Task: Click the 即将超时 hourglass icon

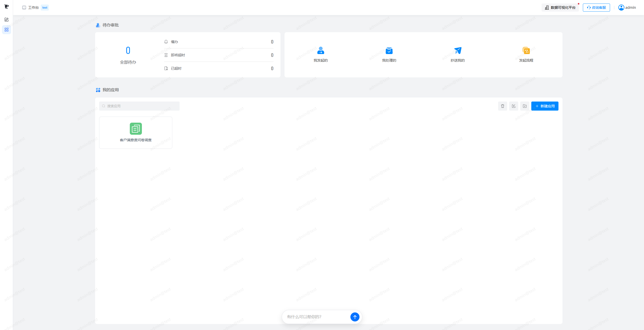Action: click(166, 55)
